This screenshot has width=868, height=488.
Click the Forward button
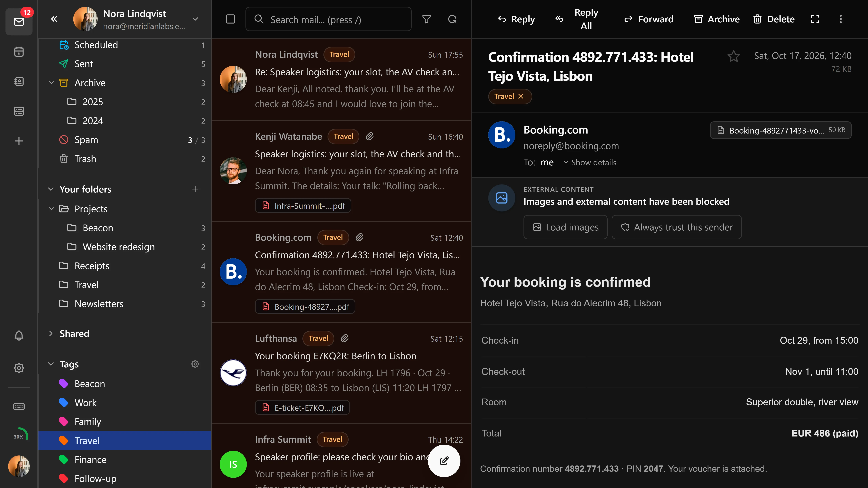649,19
